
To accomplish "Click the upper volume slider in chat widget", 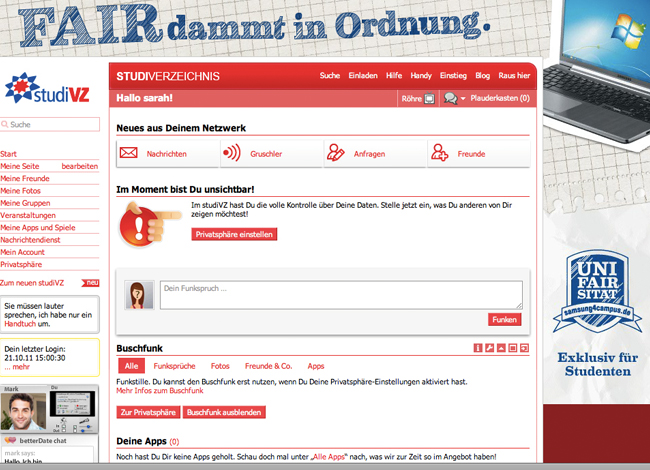I will pos(85,426).
